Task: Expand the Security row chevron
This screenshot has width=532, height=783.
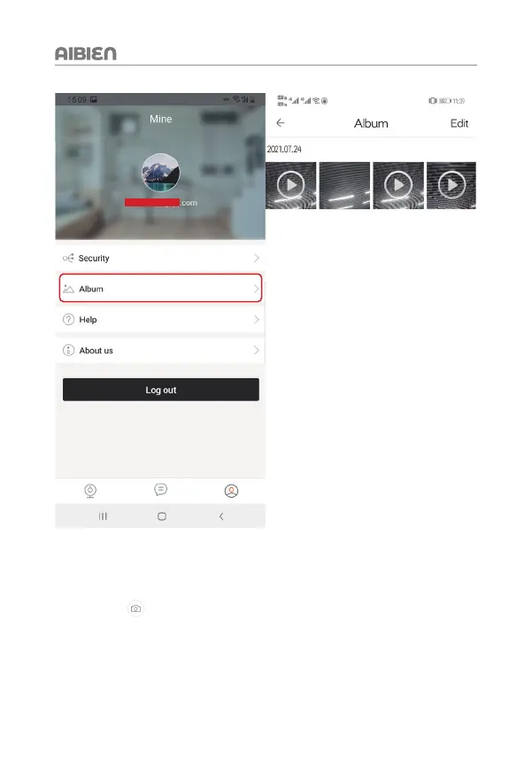Action: [257, 258]
